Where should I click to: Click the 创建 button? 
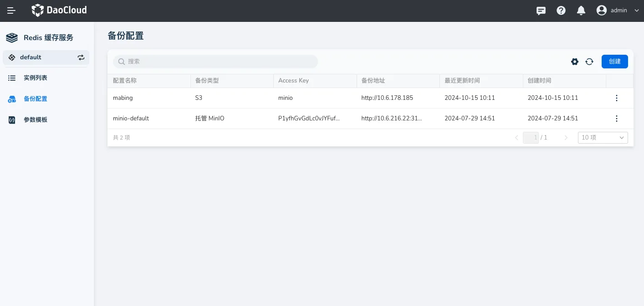coord(614,62)
